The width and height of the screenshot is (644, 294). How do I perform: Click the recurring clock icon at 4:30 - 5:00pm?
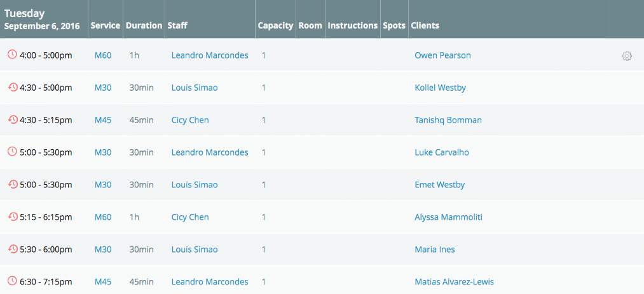(13, 87)
